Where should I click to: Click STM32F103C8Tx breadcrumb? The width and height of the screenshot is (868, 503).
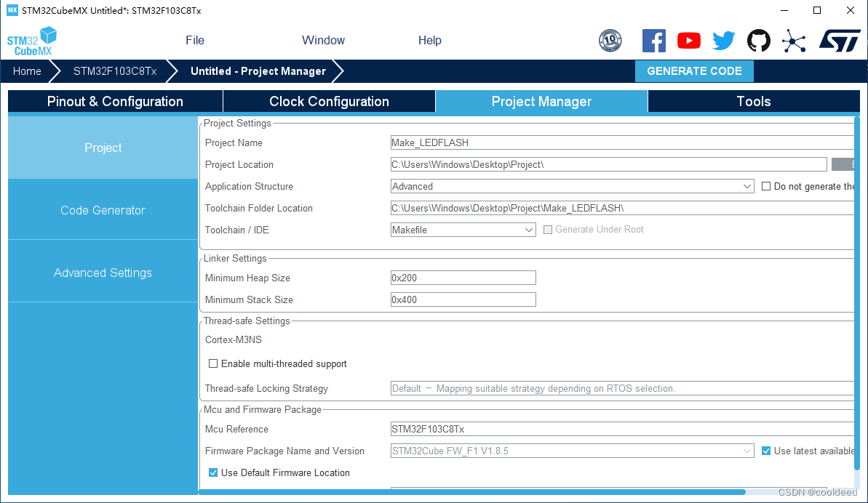point(115,71)
